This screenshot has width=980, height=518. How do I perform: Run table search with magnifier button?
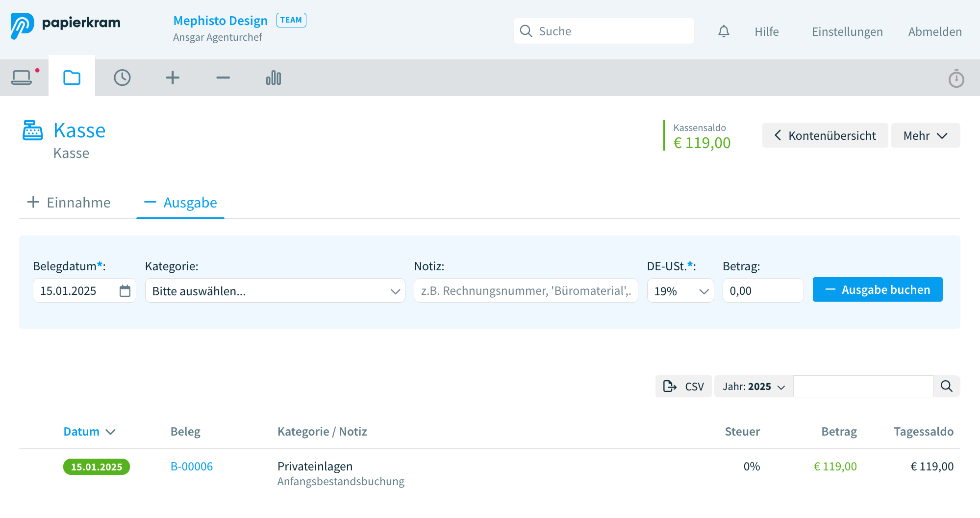[x=946, y=386]
